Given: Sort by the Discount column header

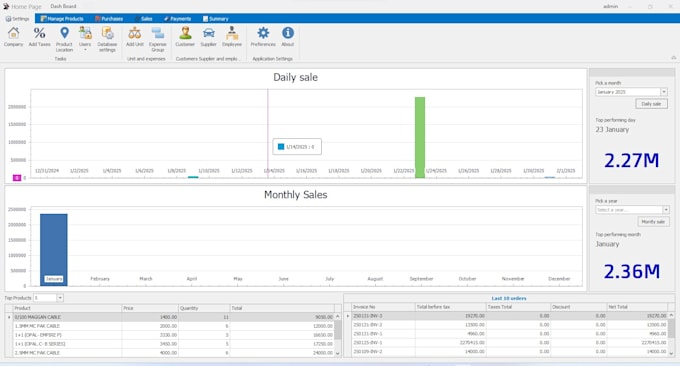Looking at the screenshot, I should [579, 307].
